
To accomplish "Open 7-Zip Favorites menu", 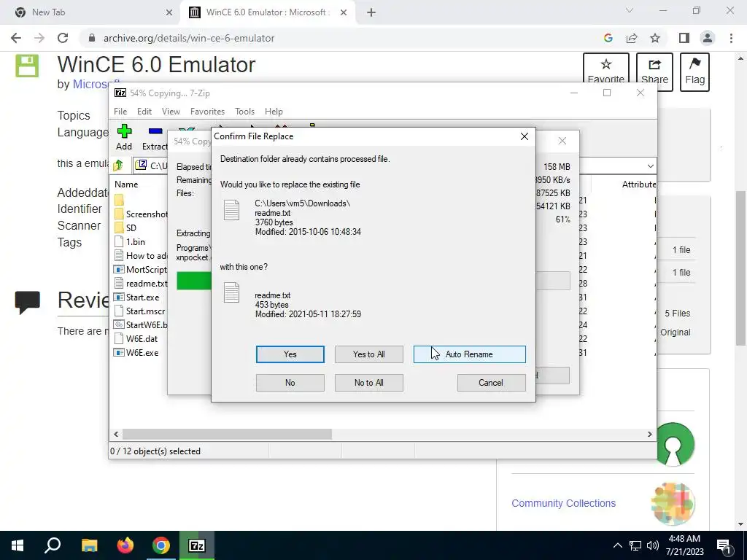I will [207, 112].
